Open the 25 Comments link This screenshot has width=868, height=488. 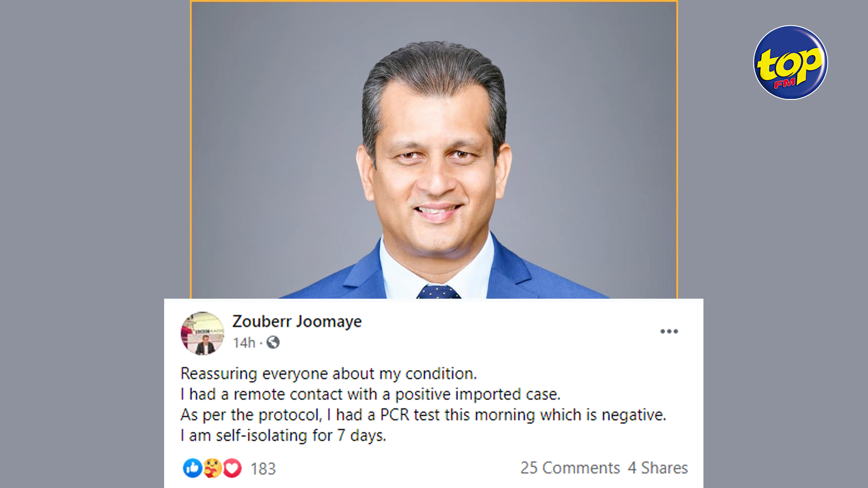570,468
